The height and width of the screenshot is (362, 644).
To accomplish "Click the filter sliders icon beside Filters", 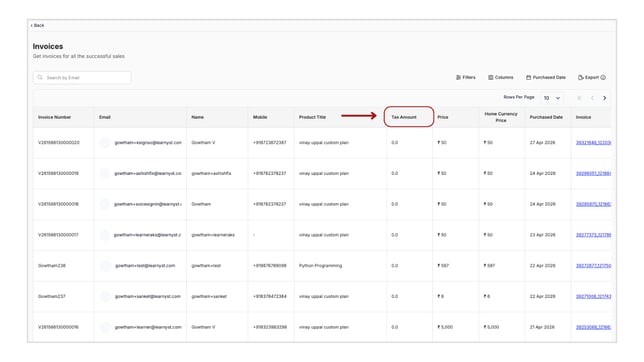I will [x=458, y=77].
